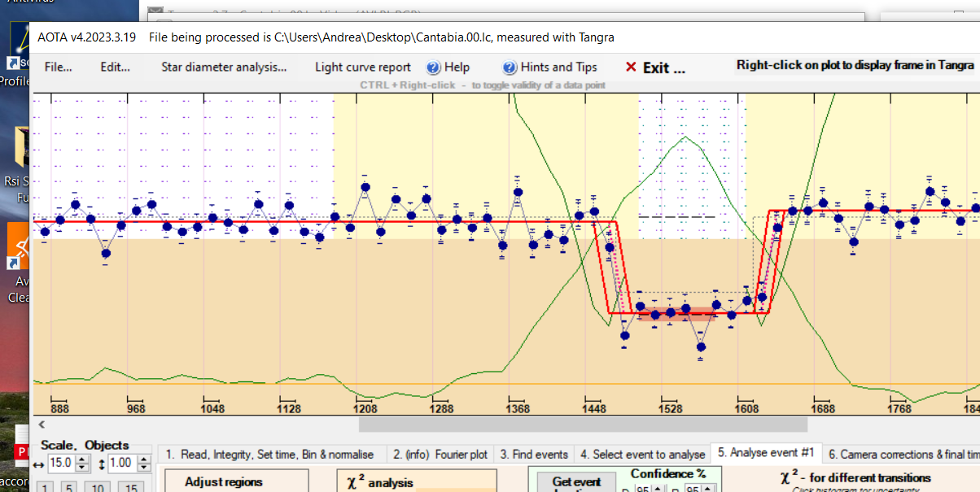Open the File... menu
This screenshot has height=492, width=980.
pos(58,67)
